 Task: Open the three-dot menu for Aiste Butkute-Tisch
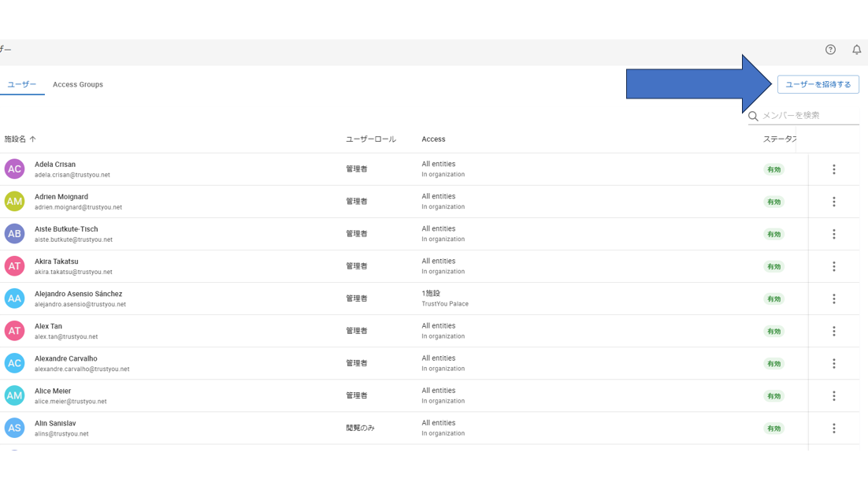click(x=833, y=234)
